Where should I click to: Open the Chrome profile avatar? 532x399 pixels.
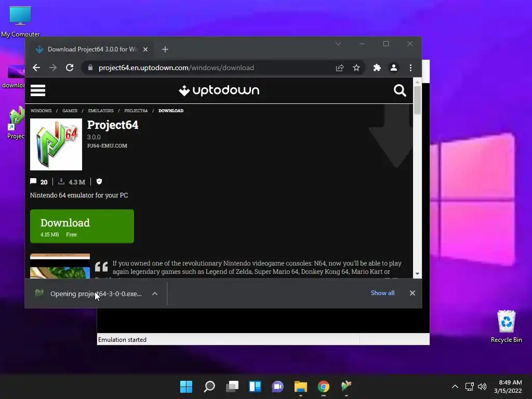click(x=394, y=68)
